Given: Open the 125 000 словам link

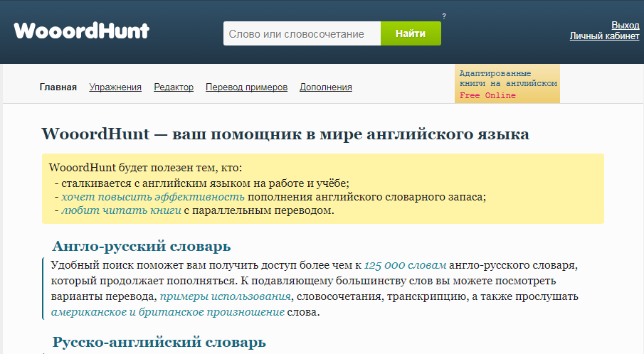Looking at the screenshot, I should tap(405, 265).
